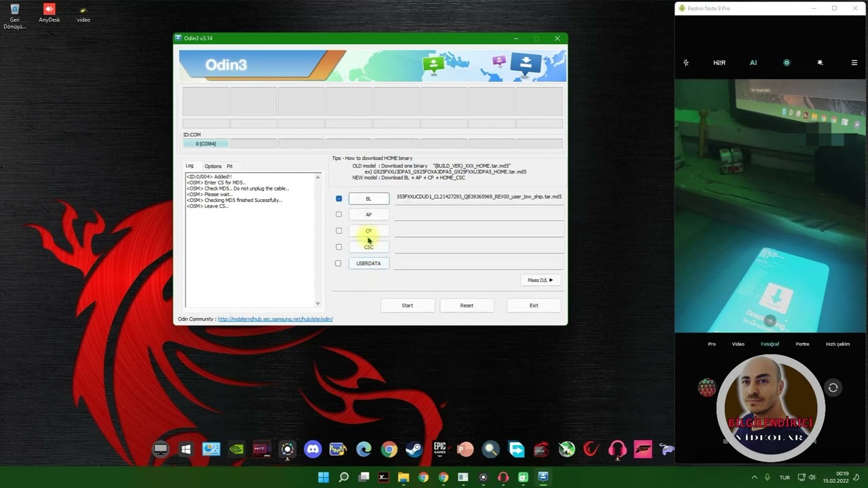This screenshot has width=868, height=488.
Task: Tick the AP checkbox
Action: point(338,214)
